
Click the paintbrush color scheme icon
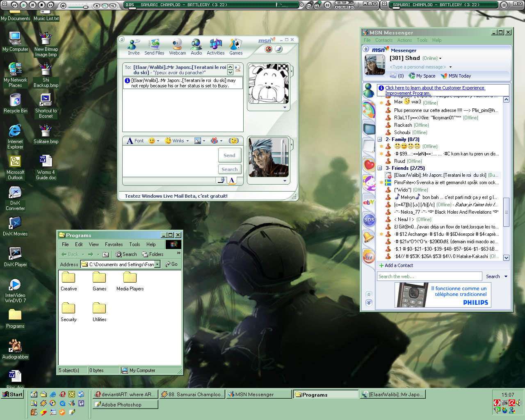point(279,49)
